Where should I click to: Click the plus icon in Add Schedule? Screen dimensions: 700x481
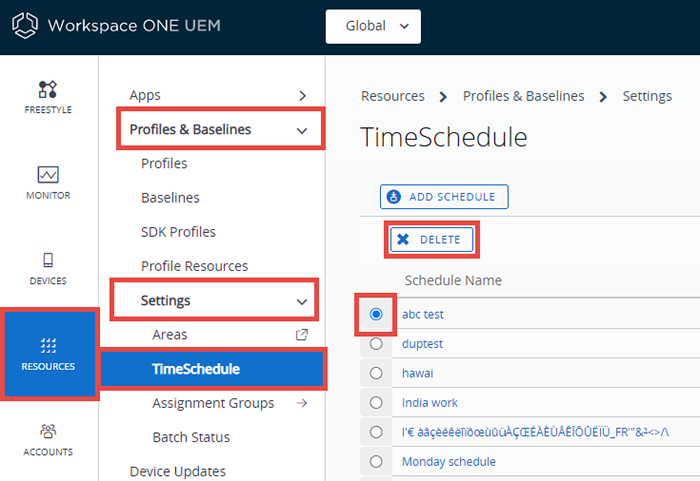coord(394,197)
